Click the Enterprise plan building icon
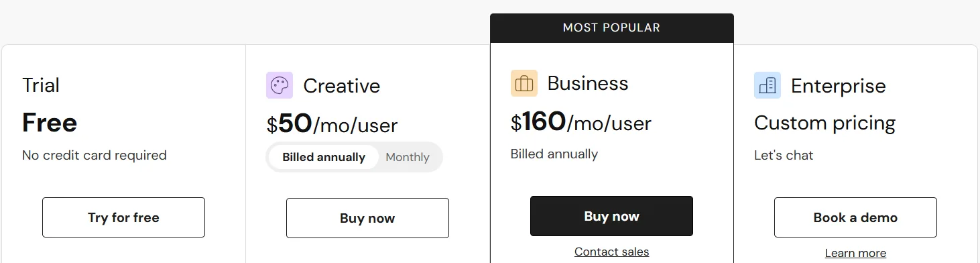The width and height of the screenshot is (980, 263). click(768, 85)
